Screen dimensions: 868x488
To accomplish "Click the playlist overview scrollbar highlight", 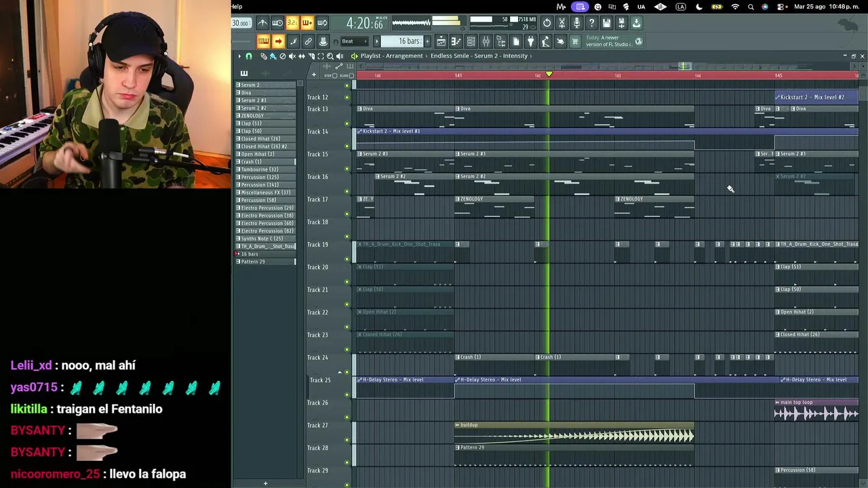I will (x=685, y=66).
